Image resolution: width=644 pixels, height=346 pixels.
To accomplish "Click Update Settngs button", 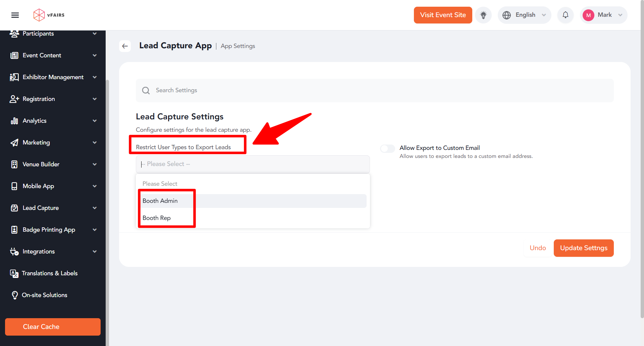I will click(x=584, y=248).
